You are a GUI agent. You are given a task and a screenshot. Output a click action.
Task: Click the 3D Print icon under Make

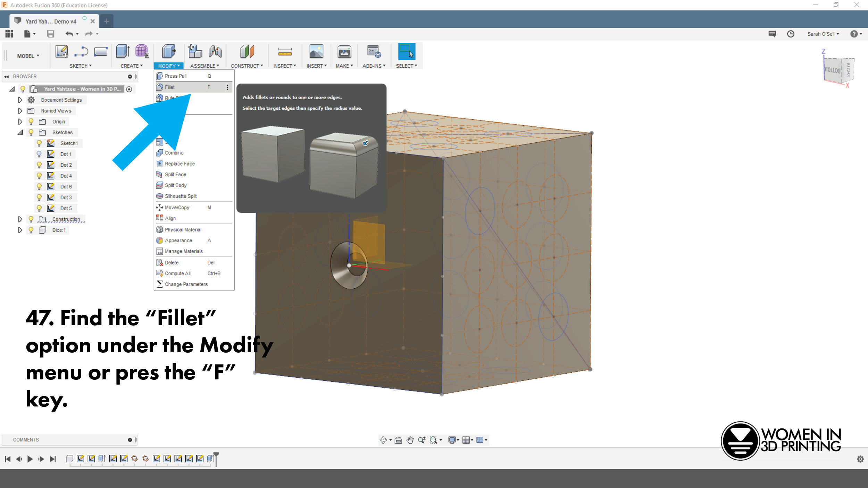[344, 52]
